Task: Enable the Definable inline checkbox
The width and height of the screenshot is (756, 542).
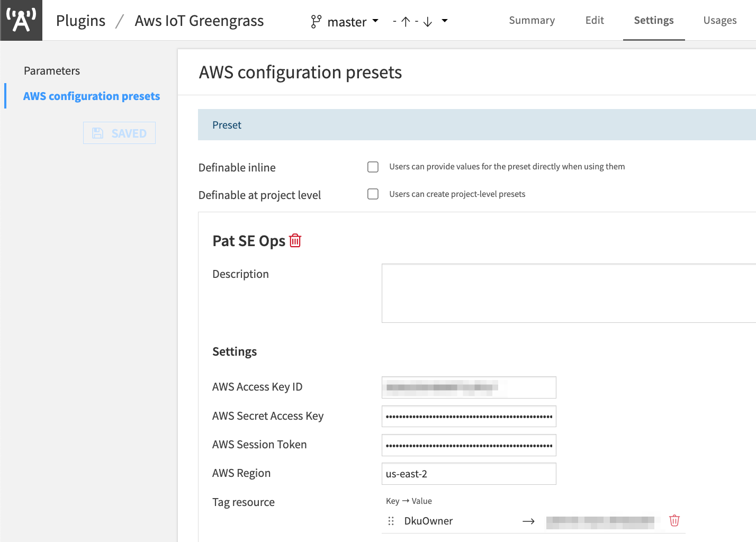Action: (x=373, y=167)
